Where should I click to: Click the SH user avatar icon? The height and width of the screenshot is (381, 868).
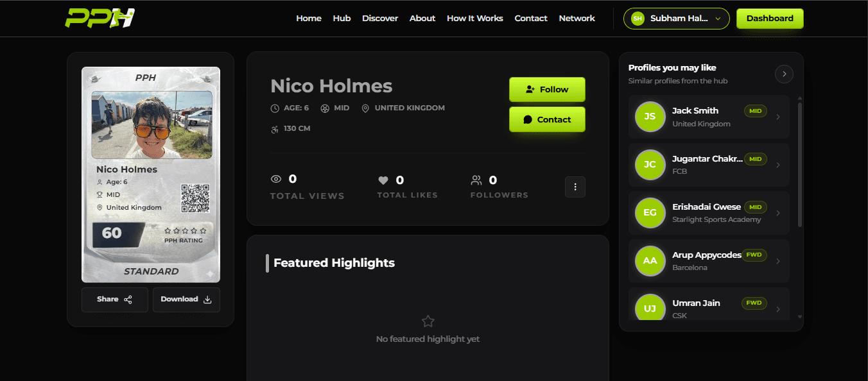pyautogui.click(x=638, y=19)
